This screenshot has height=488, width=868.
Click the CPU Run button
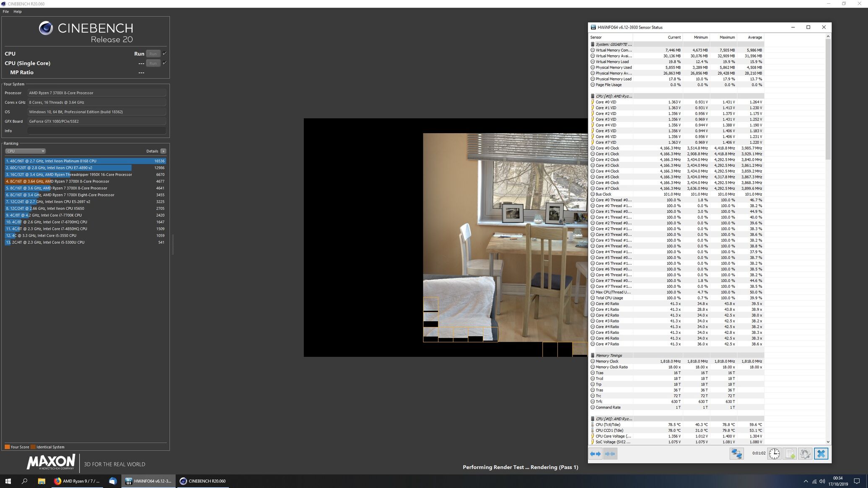(x=153, y=54)
